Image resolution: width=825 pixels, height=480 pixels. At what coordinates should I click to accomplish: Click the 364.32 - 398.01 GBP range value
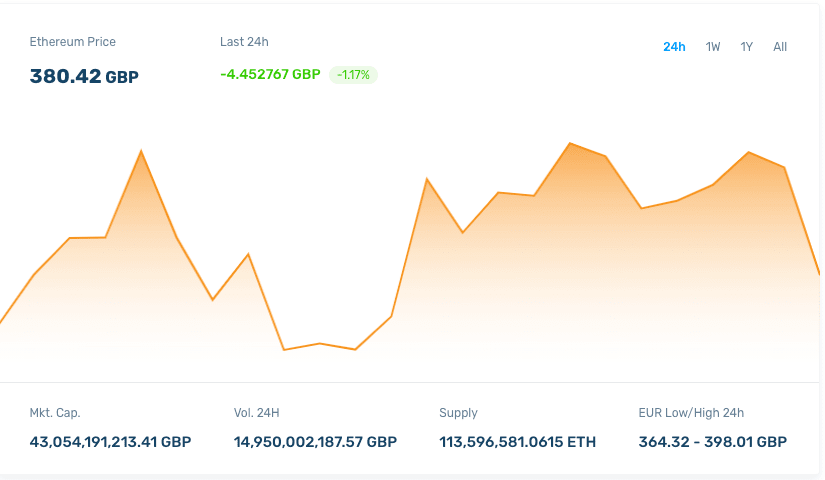coord(712,442)
